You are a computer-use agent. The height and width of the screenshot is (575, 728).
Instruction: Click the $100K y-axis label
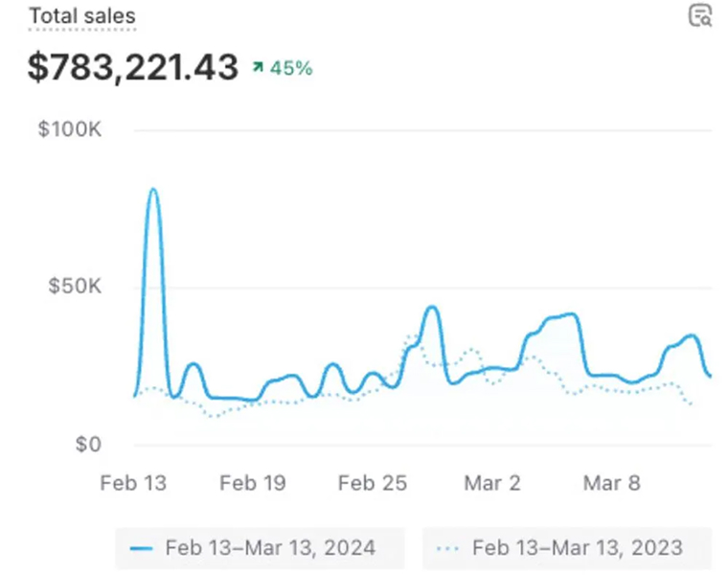[x=69, y=129]
